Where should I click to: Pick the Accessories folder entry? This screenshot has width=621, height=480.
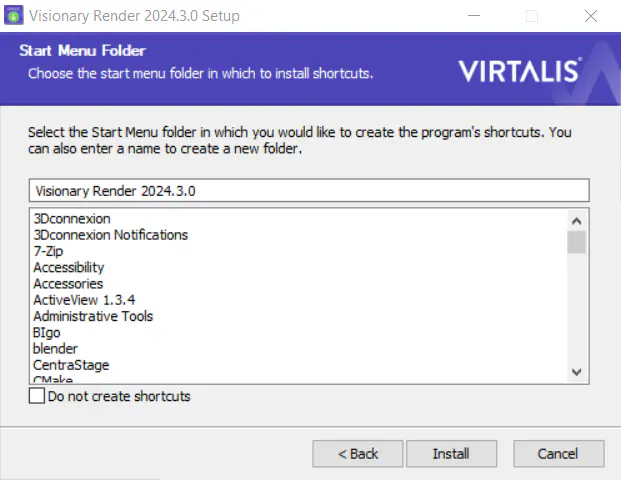coord(68,284)
